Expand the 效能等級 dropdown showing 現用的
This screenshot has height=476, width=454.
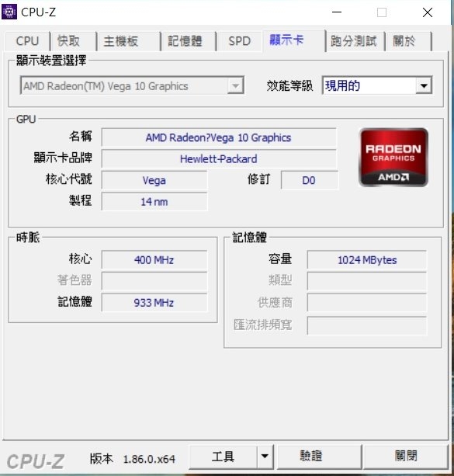coord(377,85)
